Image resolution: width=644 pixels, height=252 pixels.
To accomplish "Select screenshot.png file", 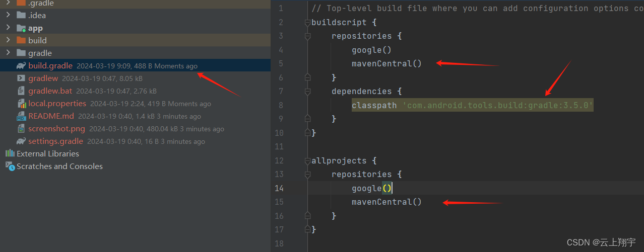I will click(56, 129).
